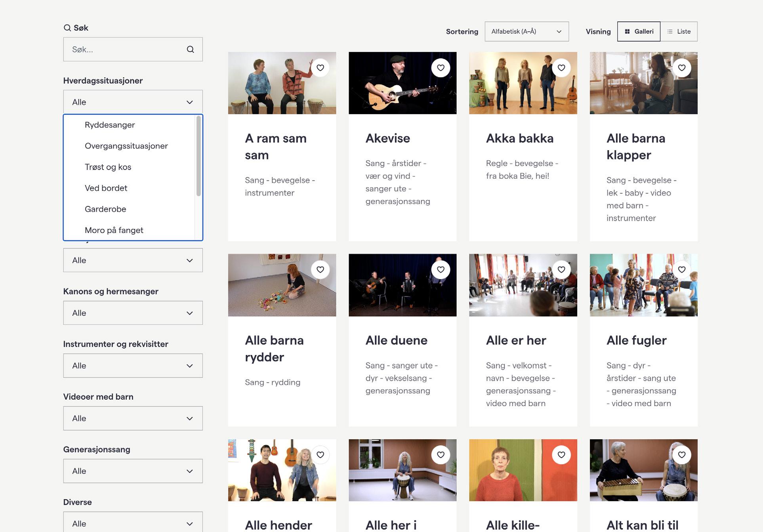Screen dimensions: 763x532
Task: Favorite the Alle er her video
Action: tap(561, 270)
